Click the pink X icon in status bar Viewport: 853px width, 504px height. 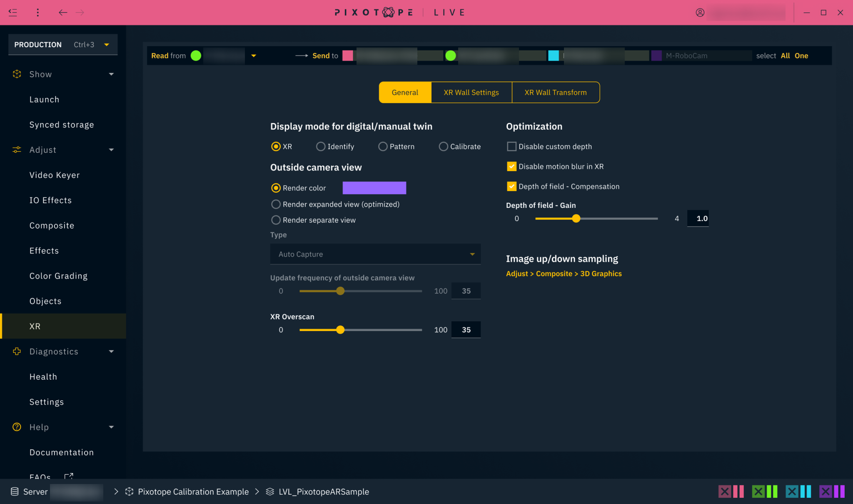[724, 492]
